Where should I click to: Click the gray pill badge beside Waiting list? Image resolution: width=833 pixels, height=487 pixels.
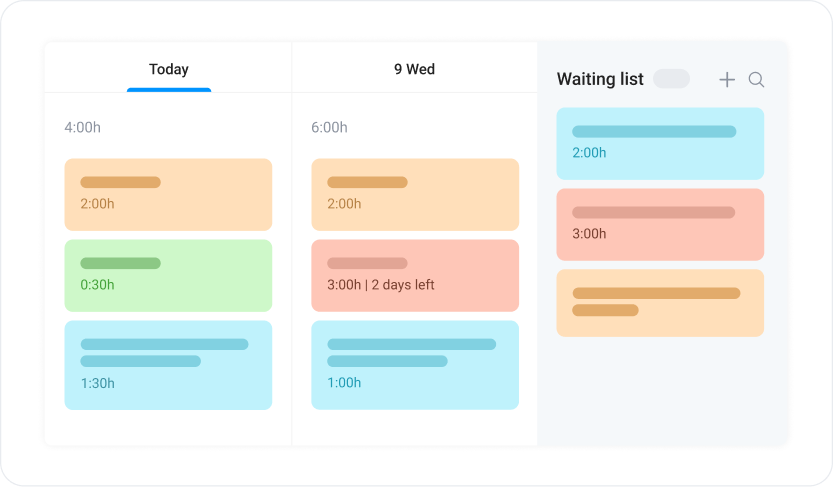672,79
